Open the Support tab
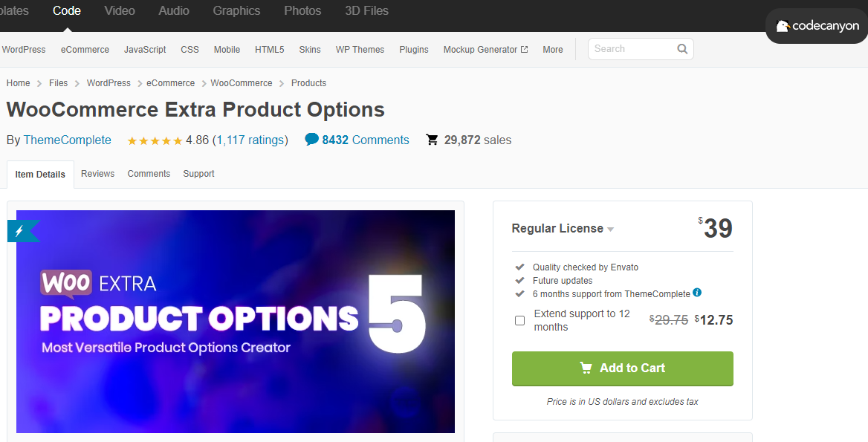This screenshot has width=868, height=442. tap(198, 174)
